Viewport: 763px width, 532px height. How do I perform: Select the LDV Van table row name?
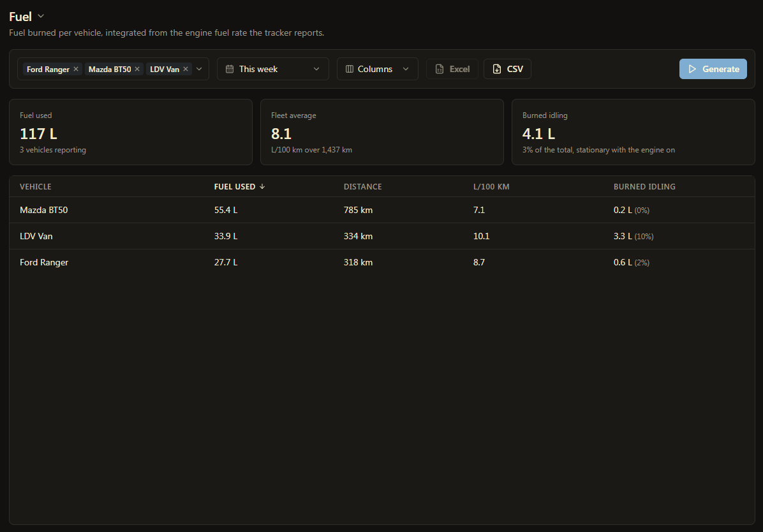(x=36, y=237)
